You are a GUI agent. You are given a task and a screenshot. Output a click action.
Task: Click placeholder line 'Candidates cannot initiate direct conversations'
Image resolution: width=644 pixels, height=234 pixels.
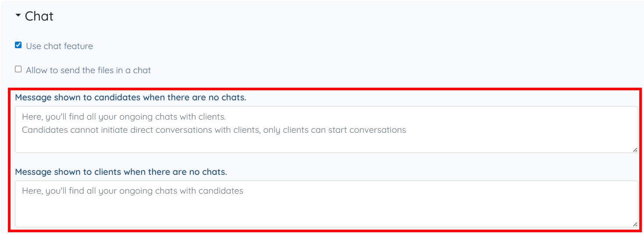214,130
